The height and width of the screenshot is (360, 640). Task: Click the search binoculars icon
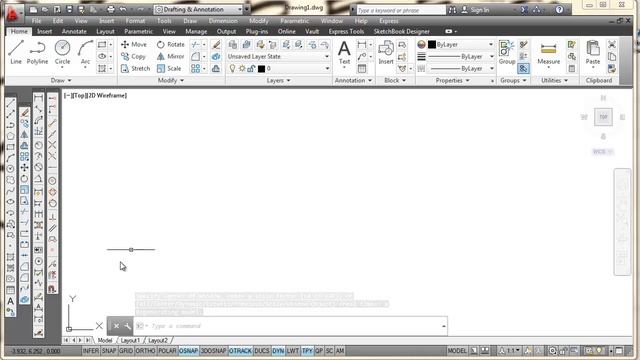point(452,10)
